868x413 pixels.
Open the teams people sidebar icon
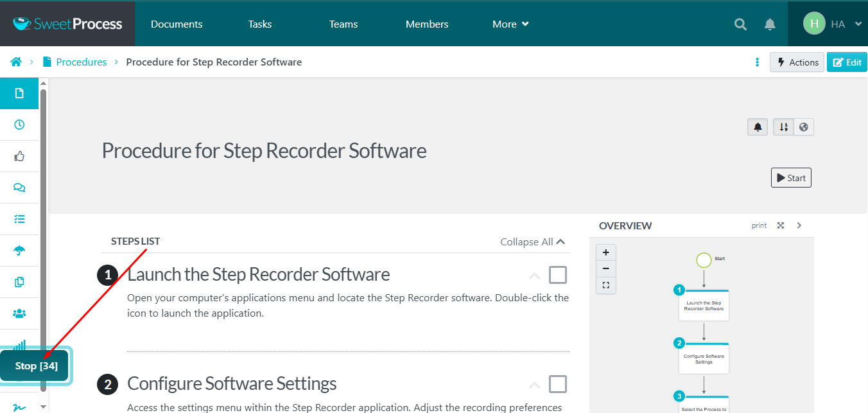coord(19,313)
